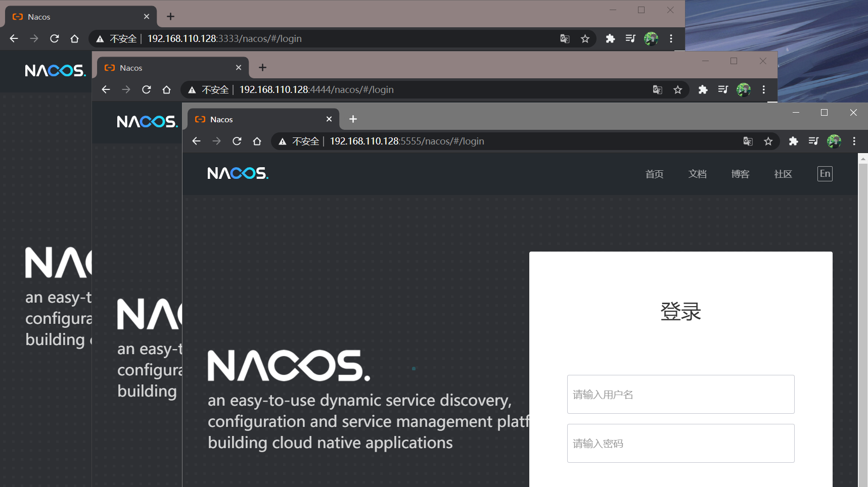Viewport: 868px width, 487px height.
Task: Click the NACOS logo in port 5555 page header
Action: tap(238, 174)
